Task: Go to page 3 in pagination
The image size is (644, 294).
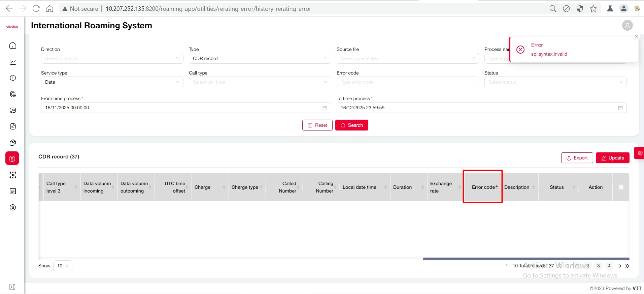Action: (x=598, y=266)
